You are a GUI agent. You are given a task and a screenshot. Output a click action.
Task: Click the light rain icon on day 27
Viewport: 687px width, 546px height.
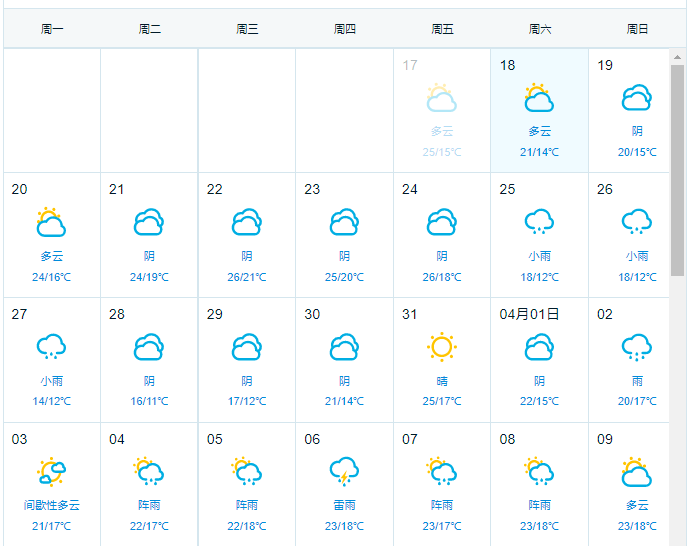[52, 347]
